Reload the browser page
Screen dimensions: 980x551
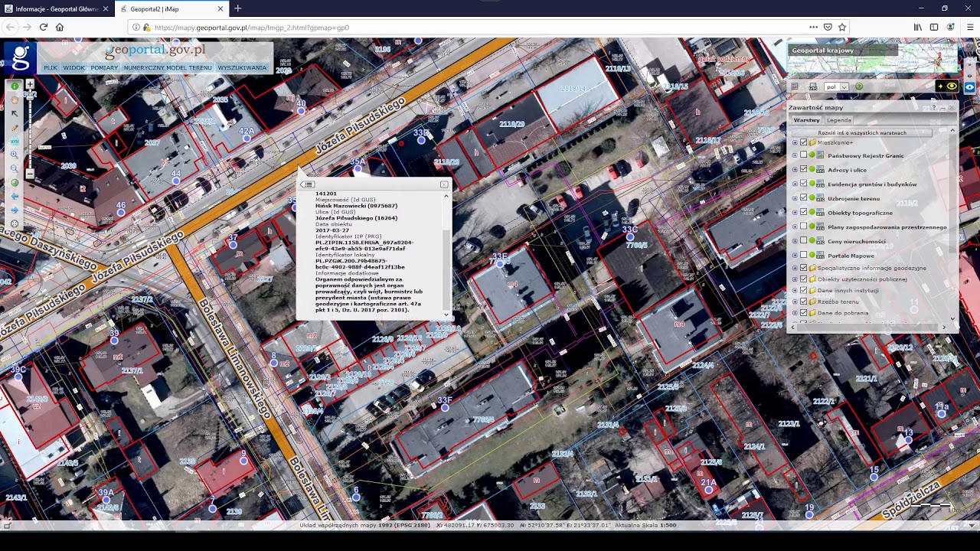pos(43,28)
